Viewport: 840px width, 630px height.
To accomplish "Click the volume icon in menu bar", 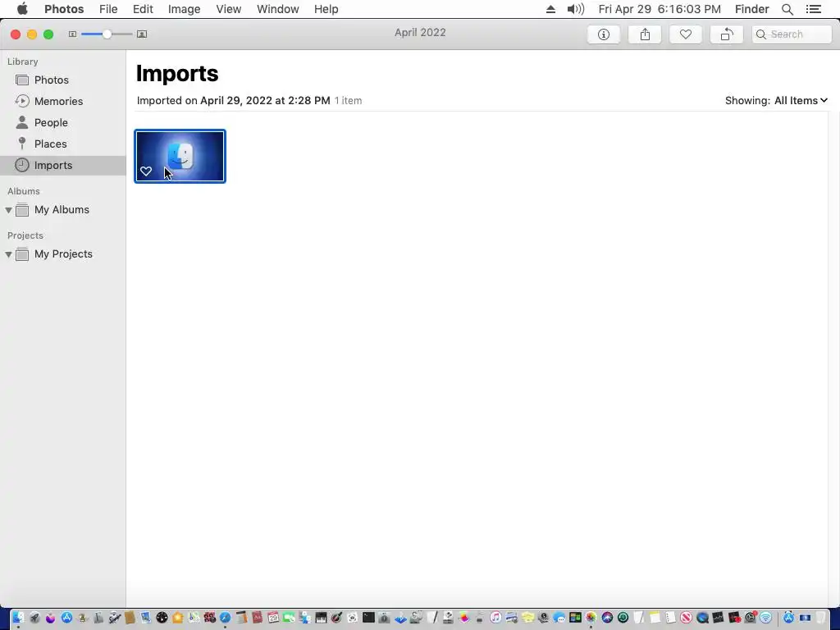I will tap(575, 9).
